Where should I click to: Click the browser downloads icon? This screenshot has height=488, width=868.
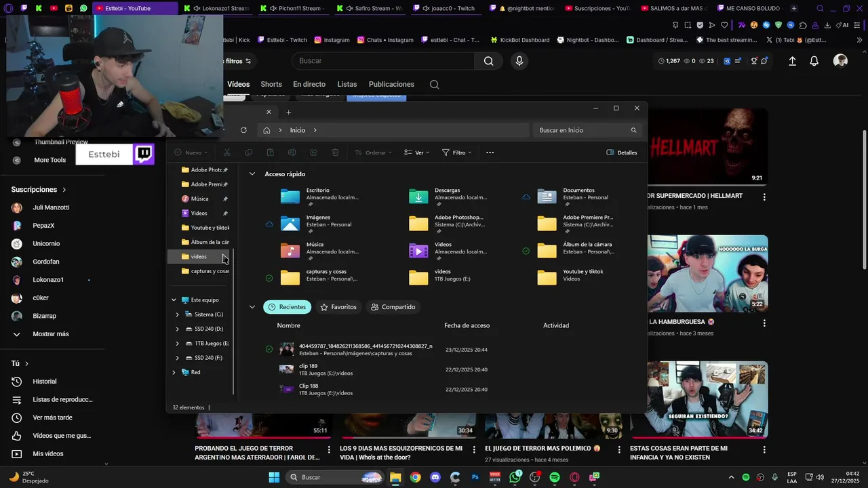tap(828, 25)
